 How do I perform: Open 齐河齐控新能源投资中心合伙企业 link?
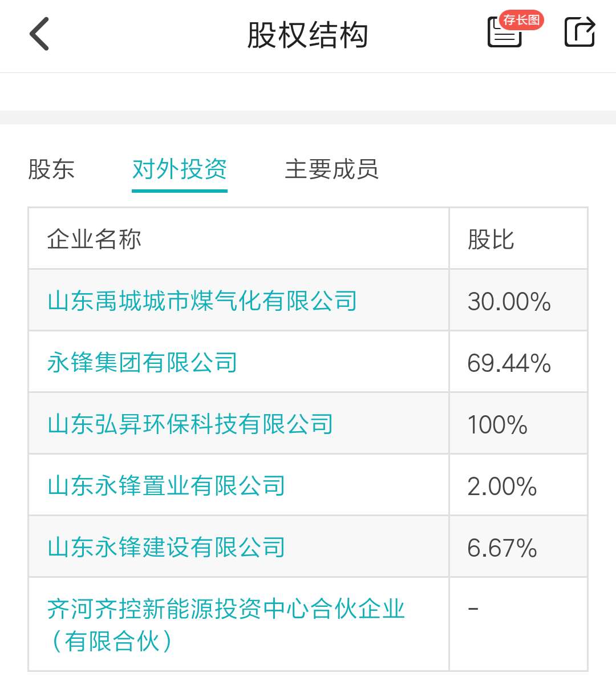click(227, 609)
